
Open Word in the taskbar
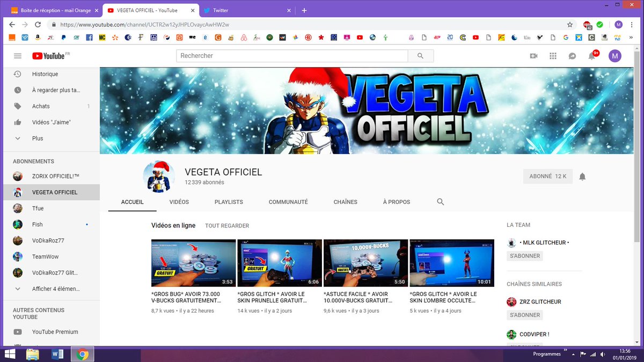57,354
